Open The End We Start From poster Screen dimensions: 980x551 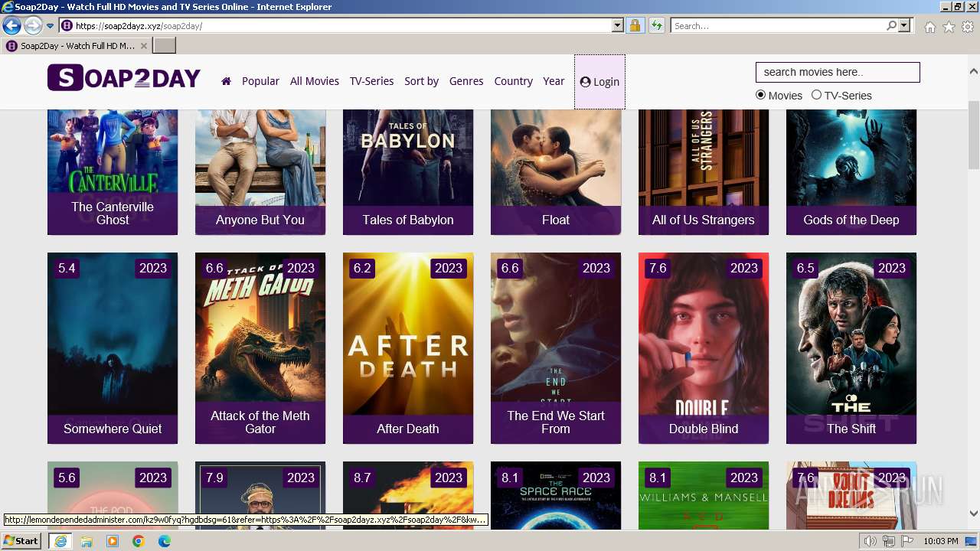pos(556,348)
